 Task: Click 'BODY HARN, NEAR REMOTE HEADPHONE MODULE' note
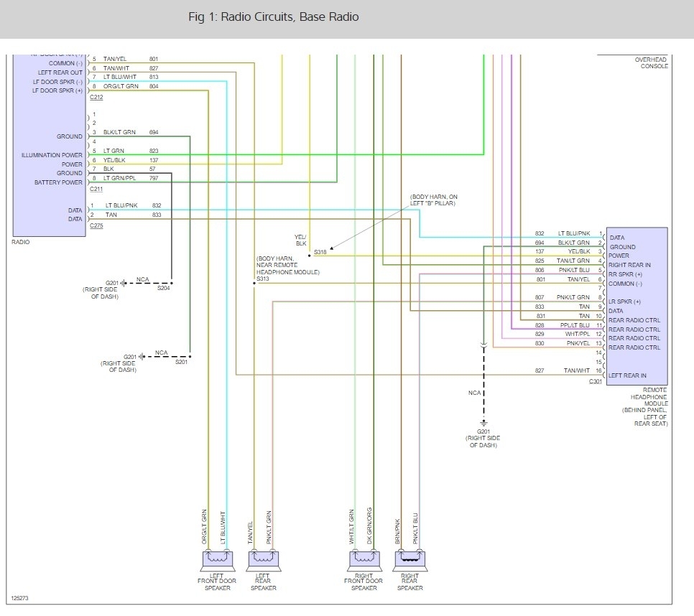[x=287, y=266]
